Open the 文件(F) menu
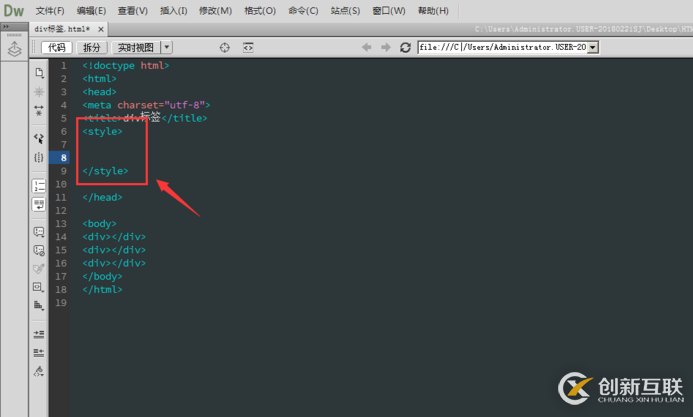This screenshot has width=693, height=417. [50, 11]
